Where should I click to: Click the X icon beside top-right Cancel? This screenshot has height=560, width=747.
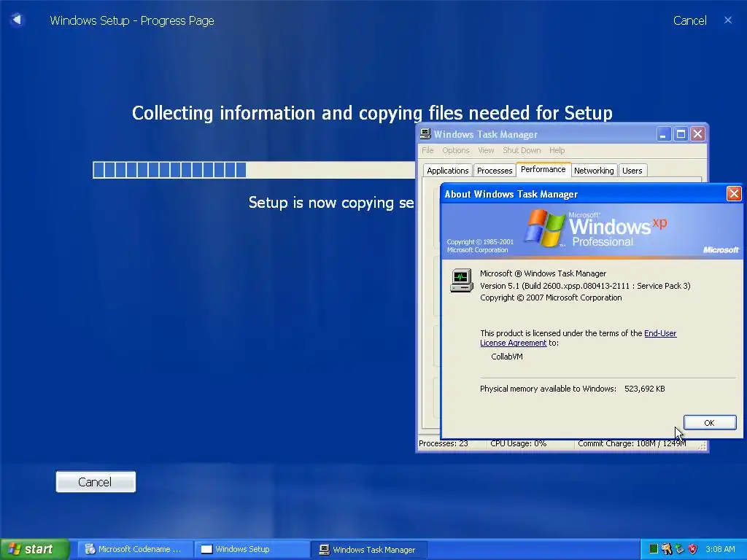click(728, 20)
